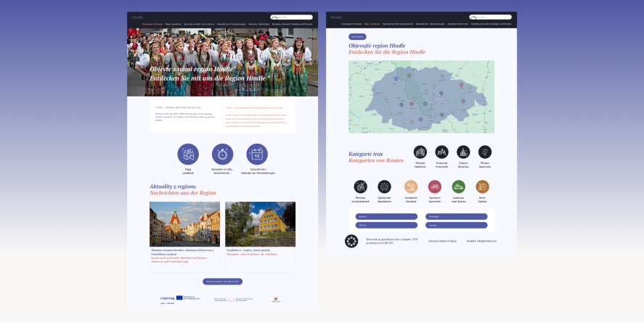644x325 pixels.
Task: Open Homepage | Startseite in left page navigation
Action: click(152, 24)
